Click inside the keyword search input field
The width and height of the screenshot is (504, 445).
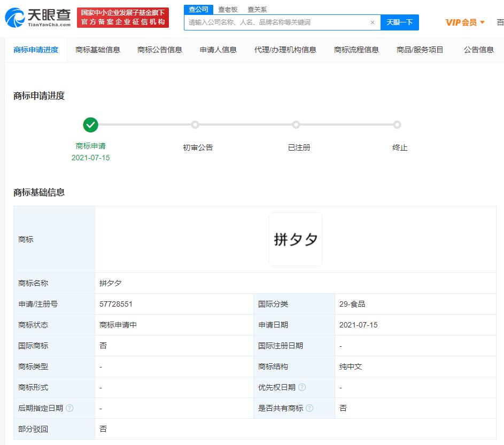tap(278, 22)
